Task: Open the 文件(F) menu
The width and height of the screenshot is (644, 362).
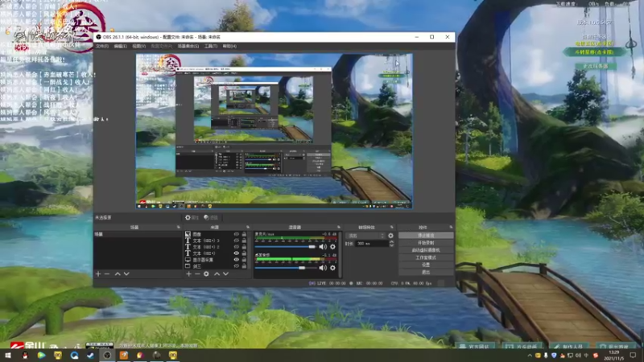Action: tap(102, 47)
